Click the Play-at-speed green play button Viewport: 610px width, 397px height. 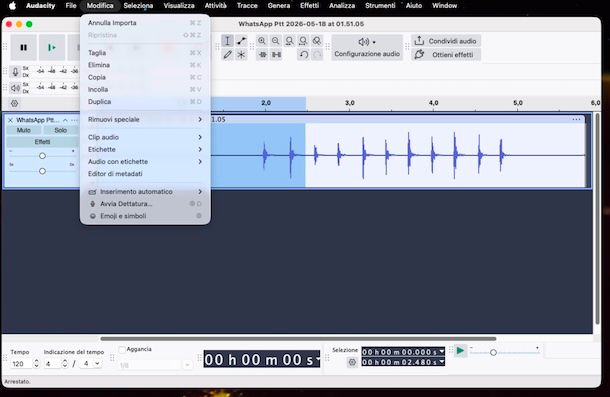click(x=460, y=351)
